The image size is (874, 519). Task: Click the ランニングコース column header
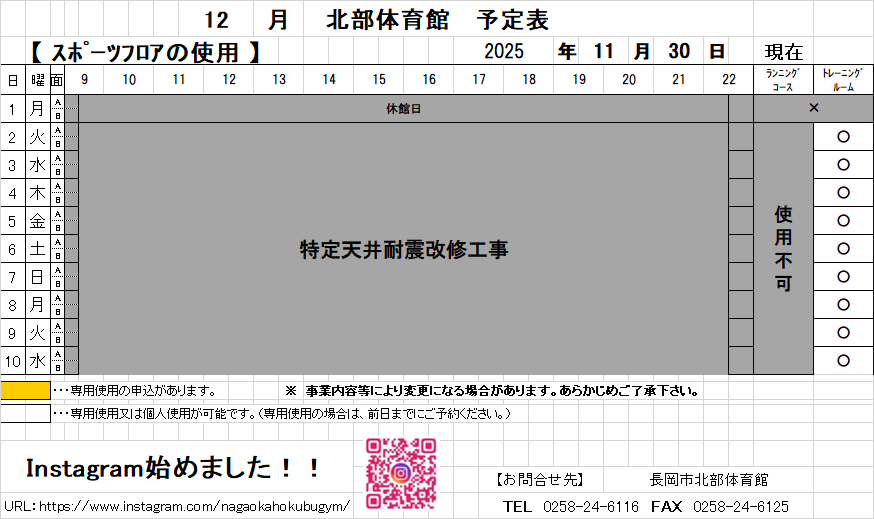783,80
